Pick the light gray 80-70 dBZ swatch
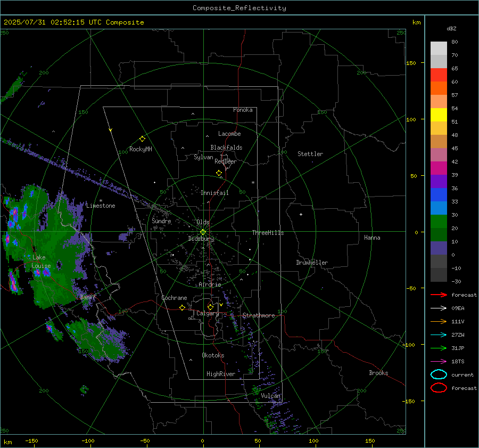The image size is (479, 448). point(439,48)
